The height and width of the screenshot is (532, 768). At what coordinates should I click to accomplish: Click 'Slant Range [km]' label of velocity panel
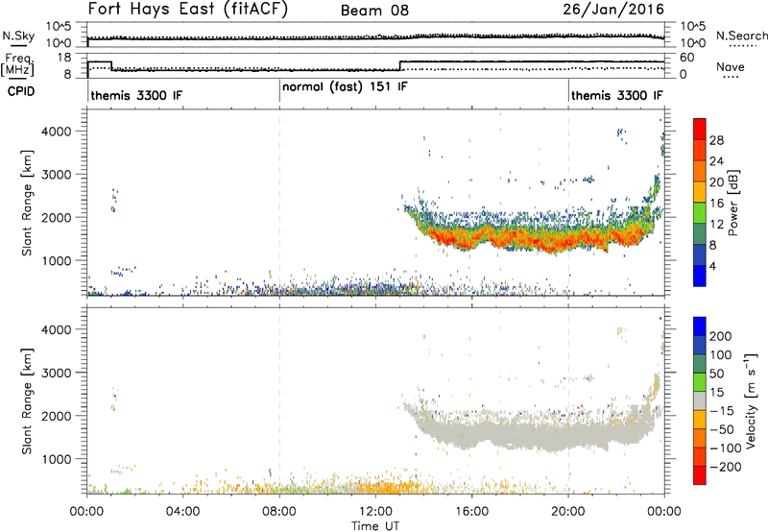[x=27, y=401]
